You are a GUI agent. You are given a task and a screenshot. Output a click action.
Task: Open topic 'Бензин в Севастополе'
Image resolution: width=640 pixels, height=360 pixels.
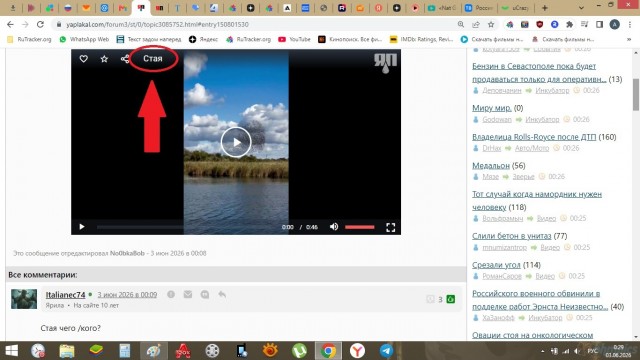point(539,73)
